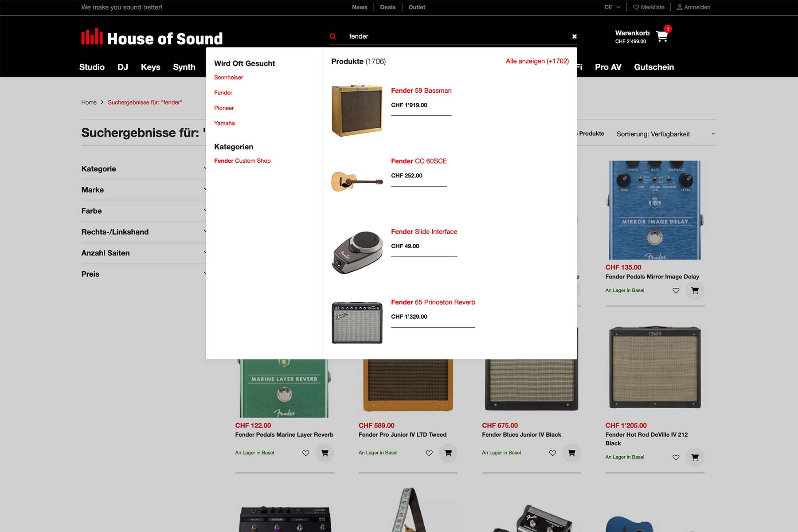Open the News link
Image resolution: width=798 pixels, height=532 pixels.
click(x=360, y=7)
